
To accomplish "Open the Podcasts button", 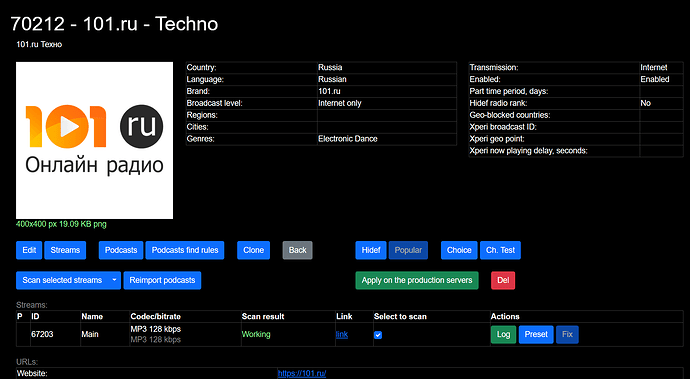I will point(121,250).
